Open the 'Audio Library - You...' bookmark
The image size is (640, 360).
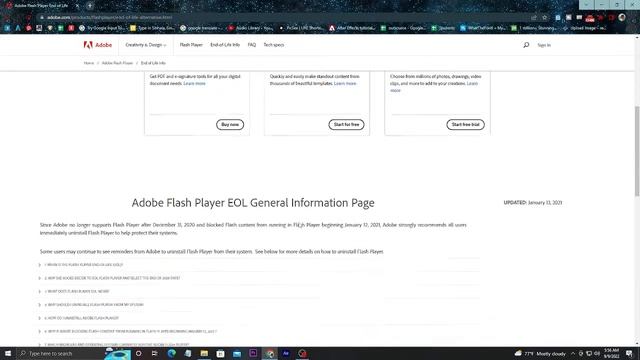251,28
